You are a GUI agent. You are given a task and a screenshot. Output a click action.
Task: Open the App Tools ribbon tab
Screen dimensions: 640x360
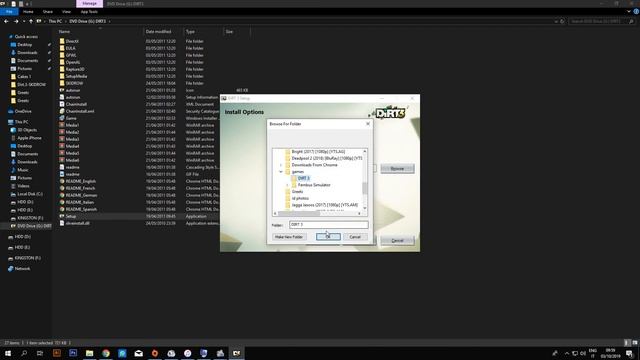[x=89, y=12]
